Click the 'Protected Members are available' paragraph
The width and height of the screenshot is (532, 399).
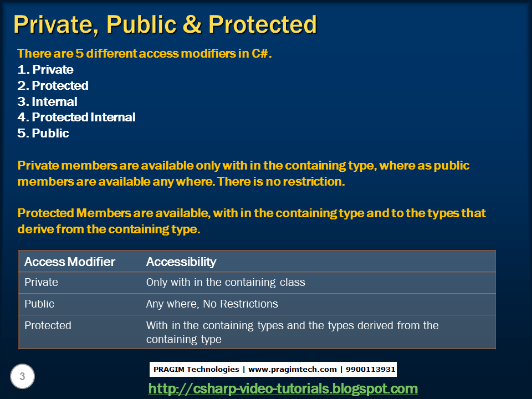point(252,221)
